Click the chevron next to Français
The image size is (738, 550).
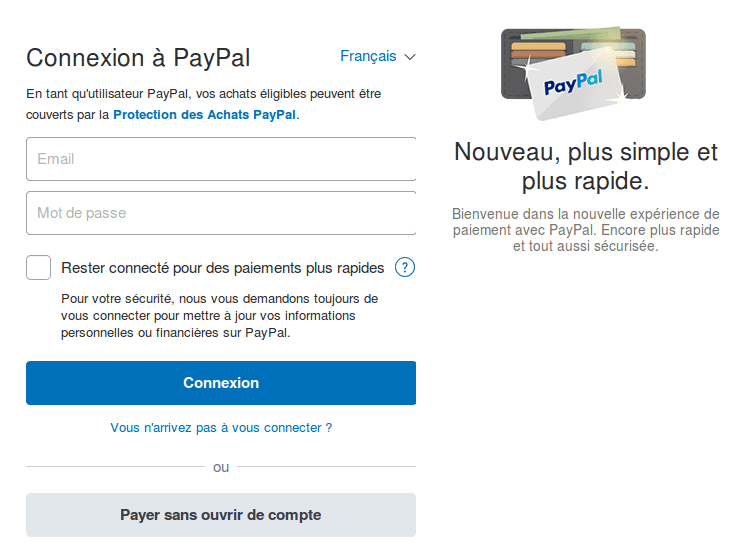tap(410, 57)
